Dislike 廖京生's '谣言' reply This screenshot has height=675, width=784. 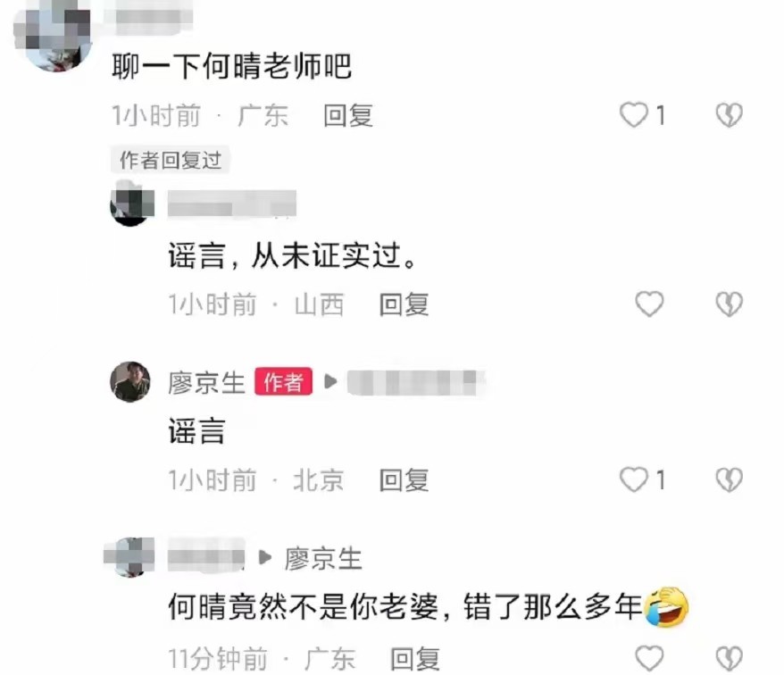pyautogui.click(x=729, y=479)
